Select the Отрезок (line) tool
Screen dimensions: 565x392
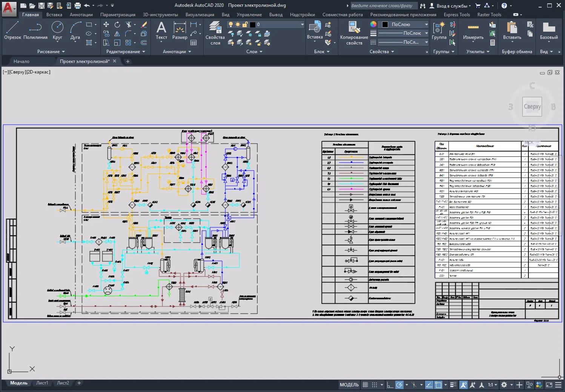pos(12,30)
